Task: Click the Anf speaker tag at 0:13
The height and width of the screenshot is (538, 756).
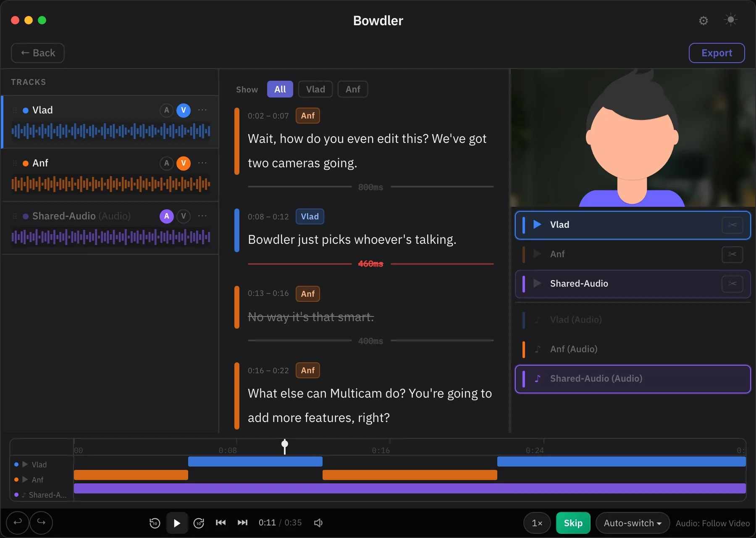Action: (x=308, y=294)
